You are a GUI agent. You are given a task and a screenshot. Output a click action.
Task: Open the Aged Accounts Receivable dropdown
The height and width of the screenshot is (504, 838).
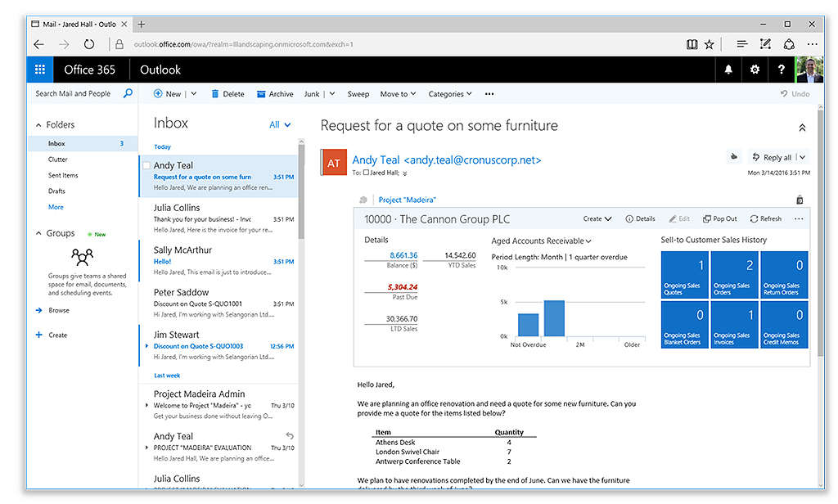tap(542, 241)
